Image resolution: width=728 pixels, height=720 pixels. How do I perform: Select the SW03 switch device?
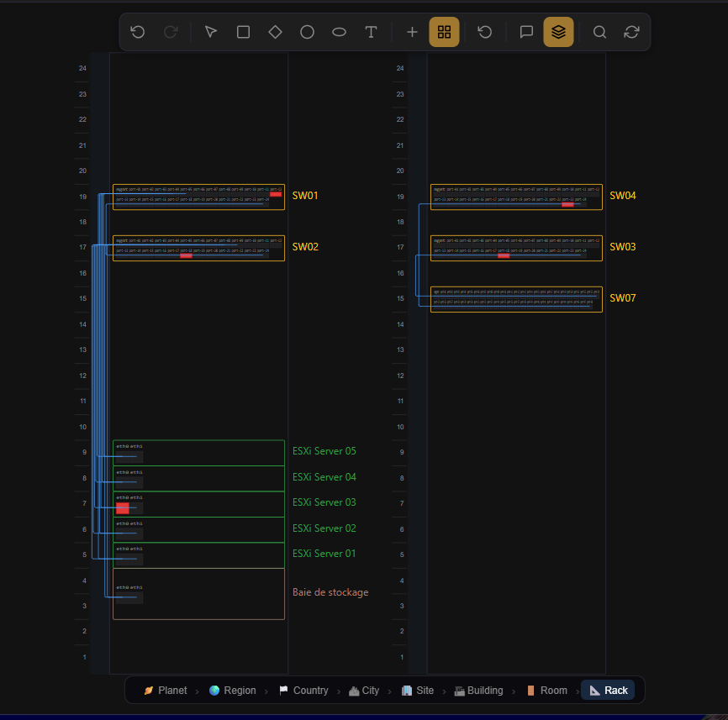pyautogui.click(x=516, y=248)
